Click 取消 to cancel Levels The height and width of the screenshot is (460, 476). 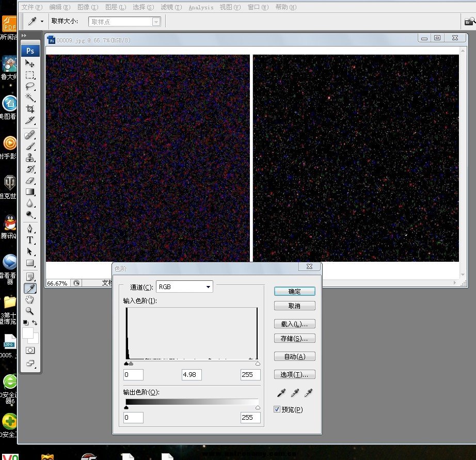click(x=294, y=306)
